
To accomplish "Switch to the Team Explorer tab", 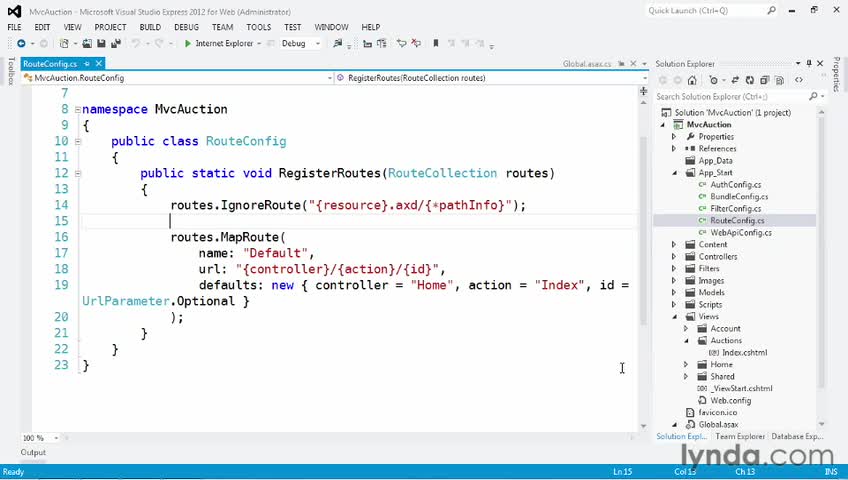I will pos(740,436).
